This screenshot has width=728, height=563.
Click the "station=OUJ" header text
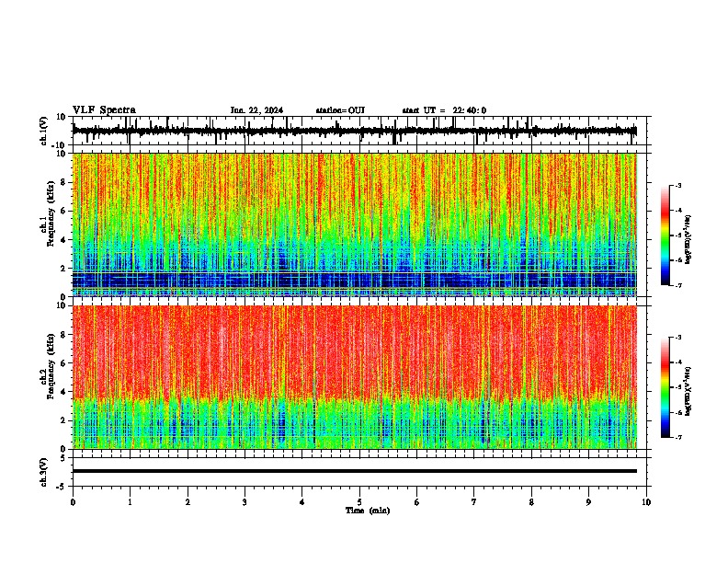[340, 110]
